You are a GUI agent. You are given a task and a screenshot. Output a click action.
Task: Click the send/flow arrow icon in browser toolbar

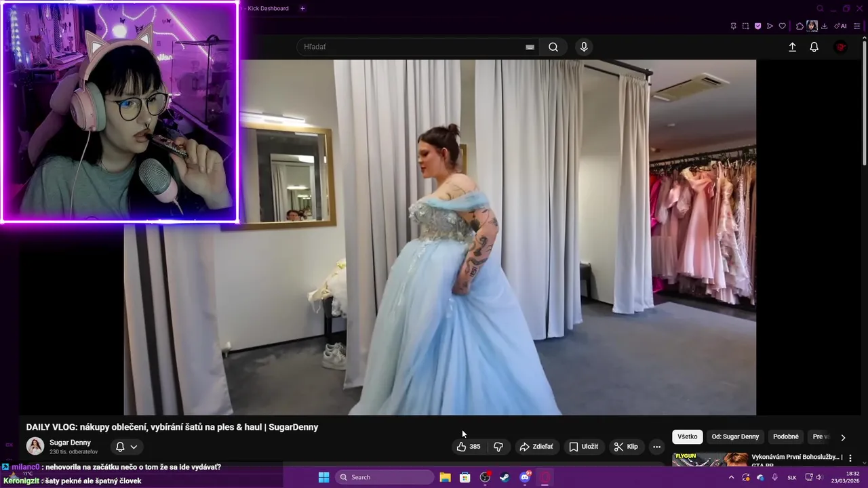click(x=770, y=26)
